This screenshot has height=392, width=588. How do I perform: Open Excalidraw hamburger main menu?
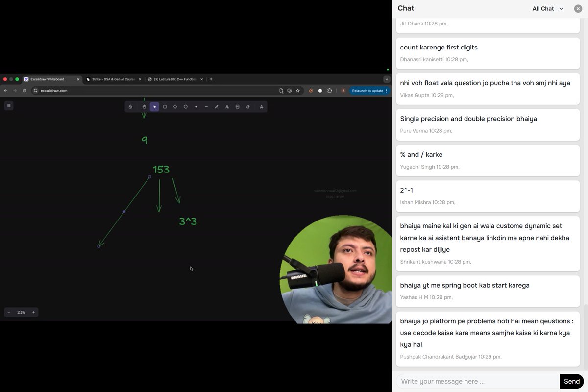(x=8, y=105)
